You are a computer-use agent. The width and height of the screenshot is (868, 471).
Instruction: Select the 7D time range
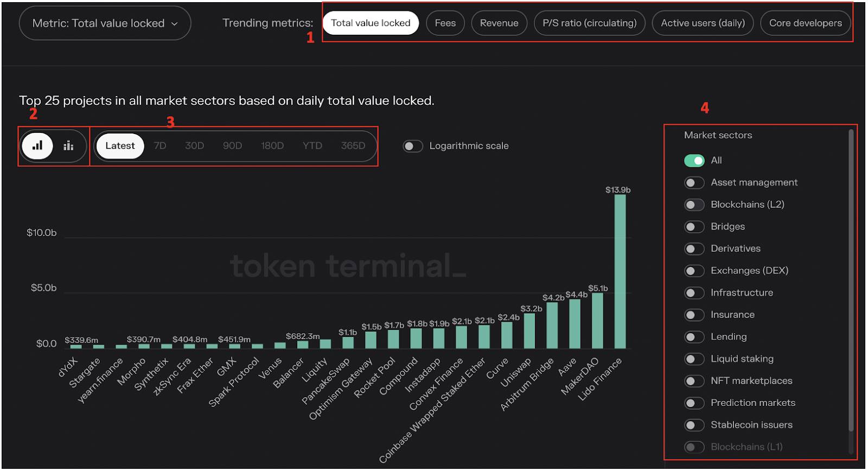160,145
